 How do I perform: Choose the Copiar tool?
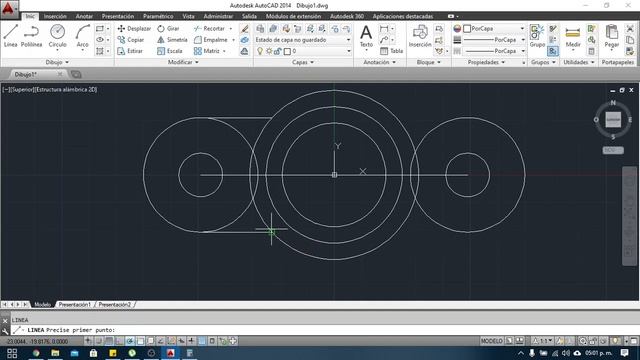131,40
